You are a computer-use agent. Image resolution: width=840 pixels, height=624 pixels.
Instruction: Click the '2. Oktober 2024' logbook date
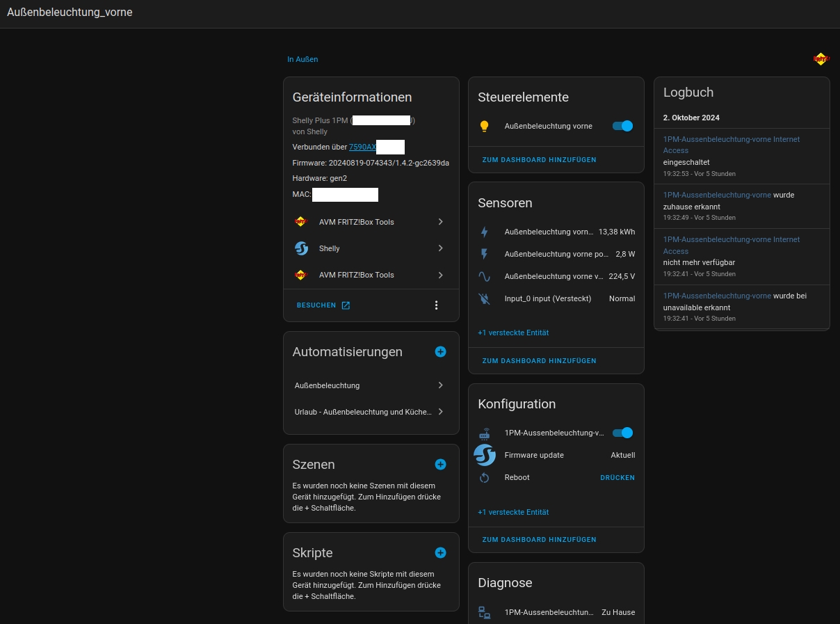click(x=691, y=118)
